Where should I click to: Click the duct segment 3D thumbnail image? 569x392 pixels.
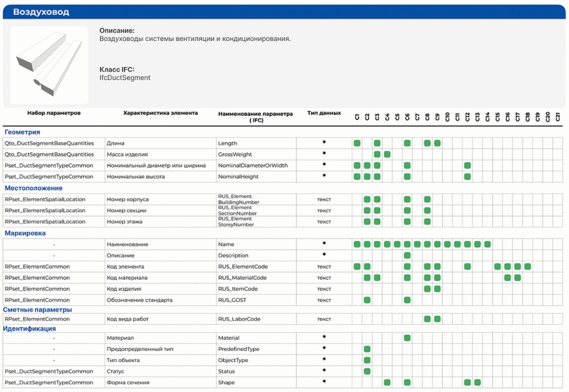pos(49,65)
